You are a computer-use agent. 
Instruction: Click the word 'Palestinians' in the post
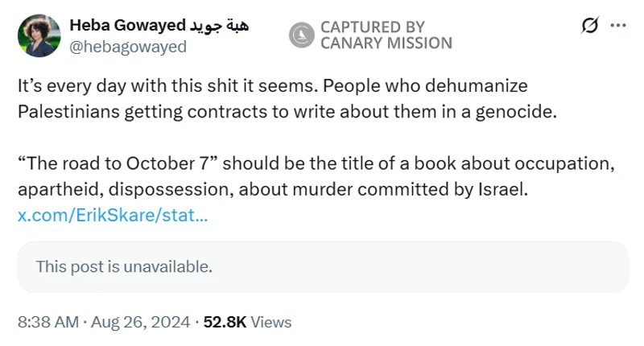(67, 112)
